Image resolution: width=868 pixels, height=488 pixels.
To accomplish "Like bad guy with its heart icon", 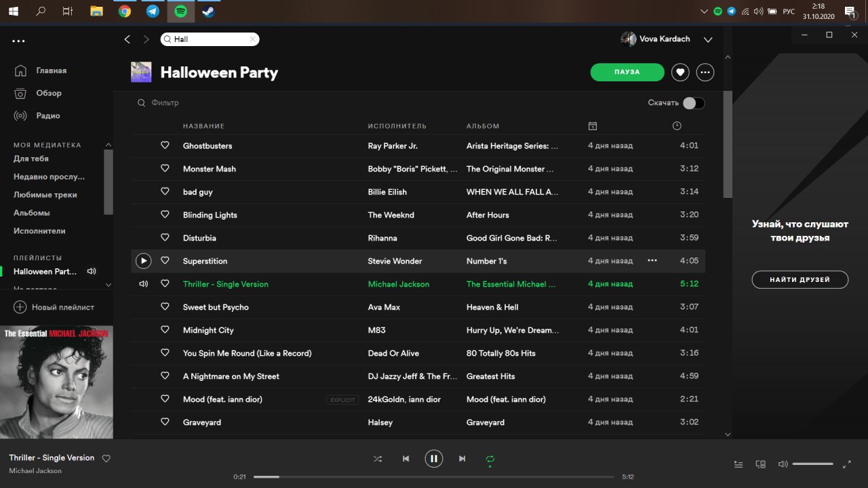I will tap(165, 192).
